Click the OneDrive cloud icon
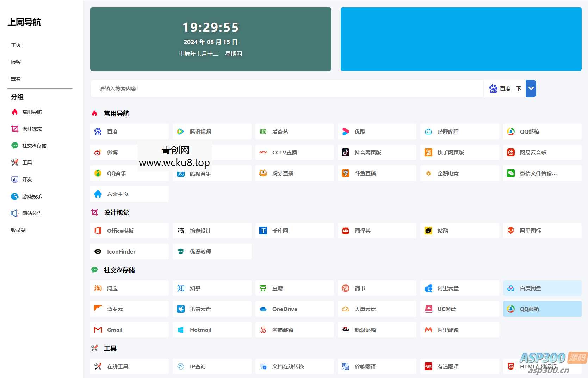 [x=262, y=309]
